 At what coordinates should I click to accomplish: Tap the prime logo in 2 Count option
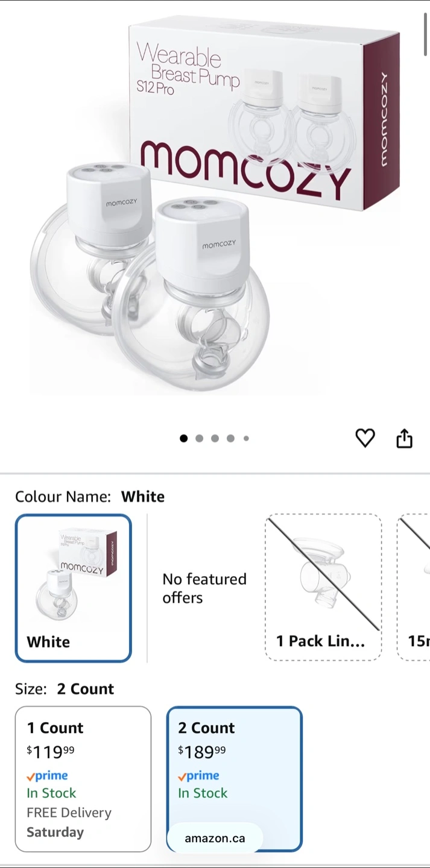[x=198, y=776]
